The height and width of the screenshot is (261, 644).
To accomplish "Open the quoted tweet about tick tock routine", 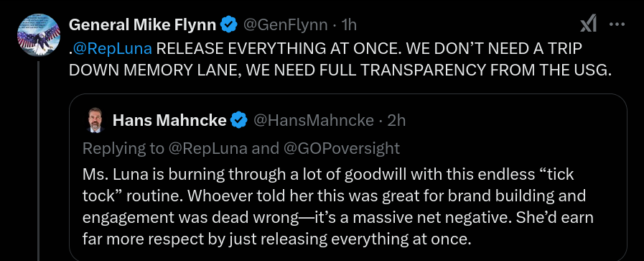I will coord(348,177).
